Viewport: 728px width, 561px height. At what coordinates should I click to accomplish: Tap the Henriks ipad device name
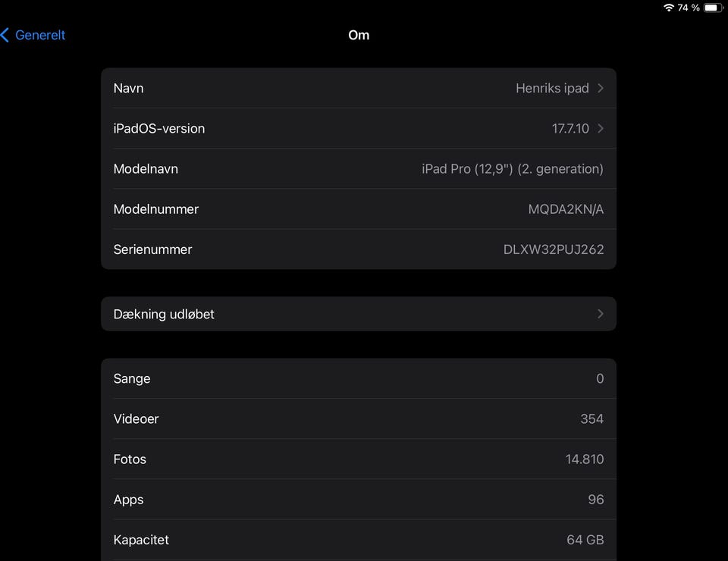pyautogui.click(x=552, y=88)
